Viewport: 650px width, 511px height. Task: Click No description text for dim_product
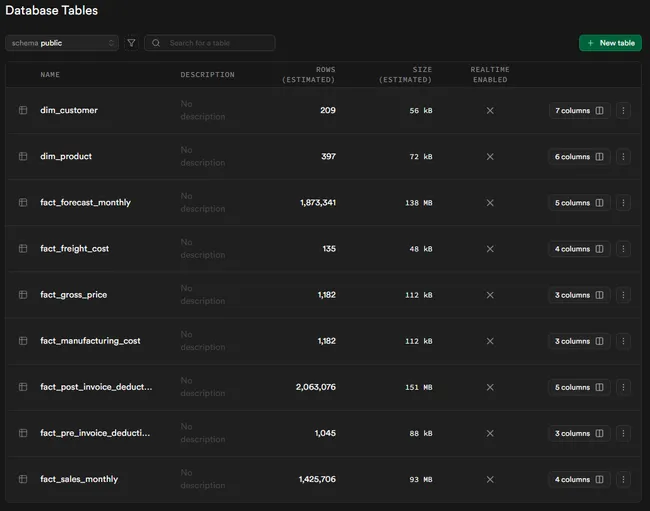click(203, 156)
